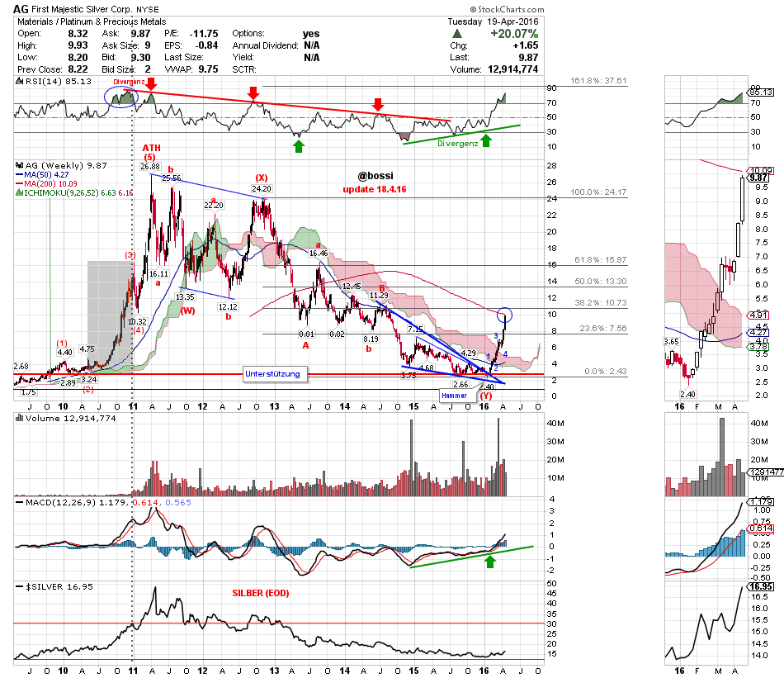Click Fibonacci label "38.2%: 10.73"
The height and width of the screenshot is (678, 784).
click(x=601, y=303)
